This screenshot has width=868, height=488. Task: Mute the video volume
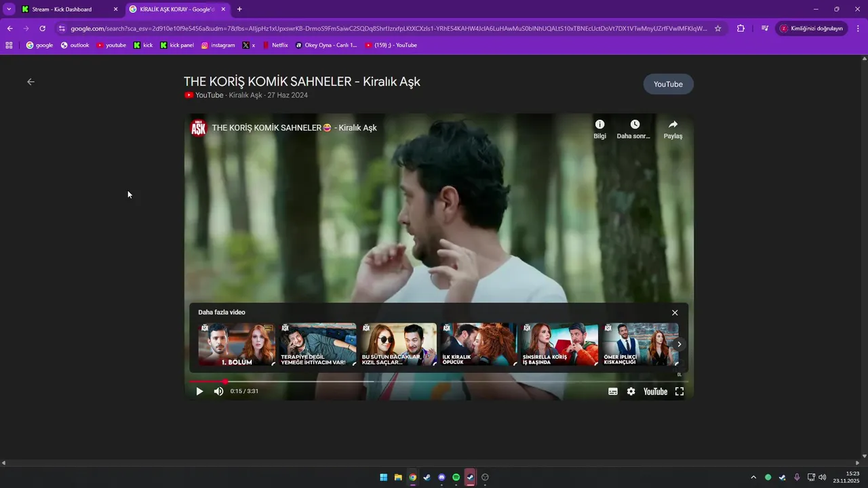(218, 391)
